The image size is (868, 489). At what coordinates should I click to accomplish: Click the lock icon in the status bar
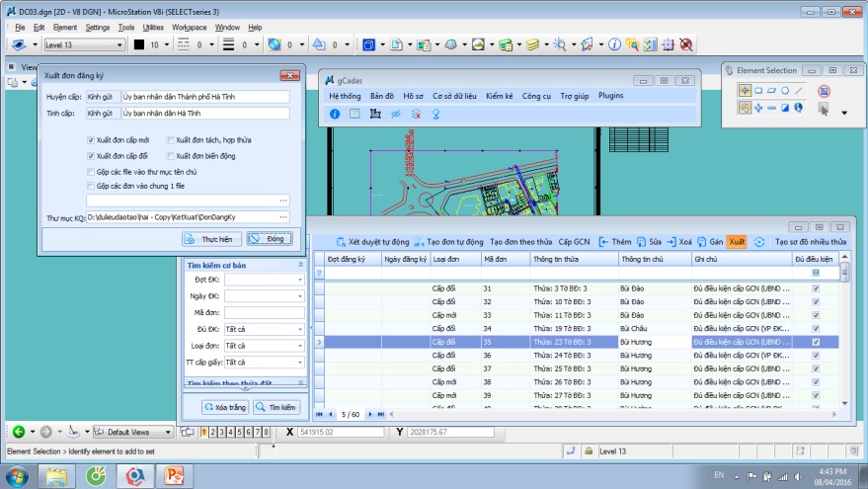[588, 451]
